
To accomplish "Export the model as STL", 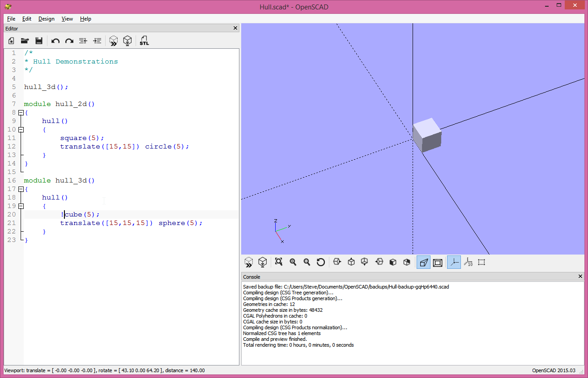I will [144, 41].
